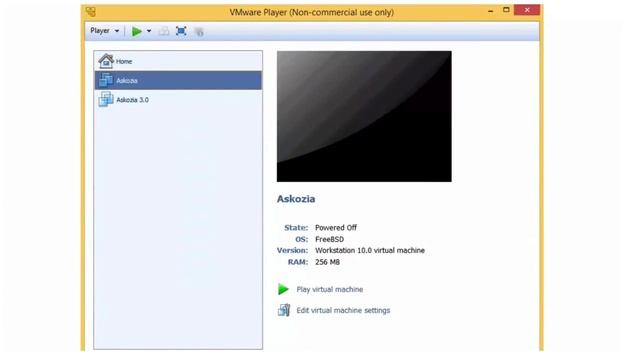Click the Send Ctrl+Alt+Del toolbar icon
The height and width of the screenshot is (360, 640).
[x=164, y=31]
